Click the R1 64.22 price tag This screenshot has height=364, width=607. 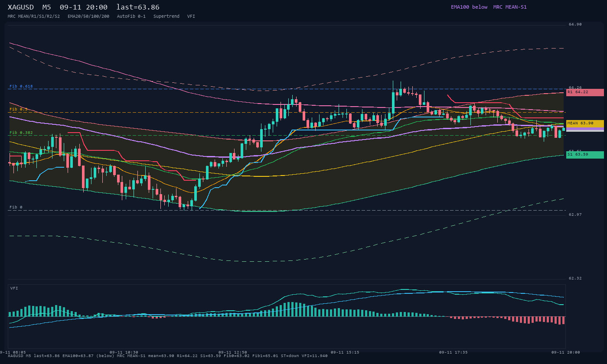coord(585,92)
